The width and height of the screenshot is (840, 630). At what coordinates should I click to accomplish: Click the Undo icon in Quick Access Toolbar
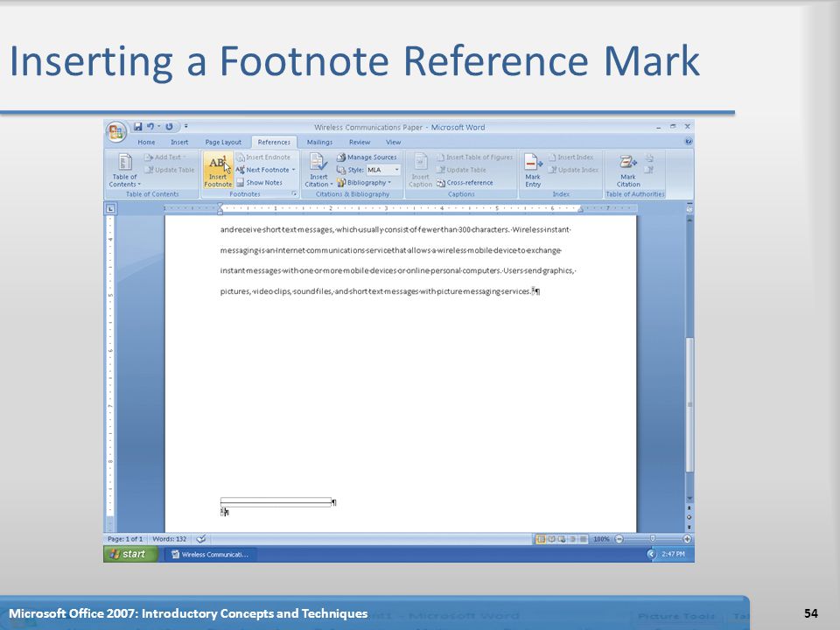coord(150,126)
